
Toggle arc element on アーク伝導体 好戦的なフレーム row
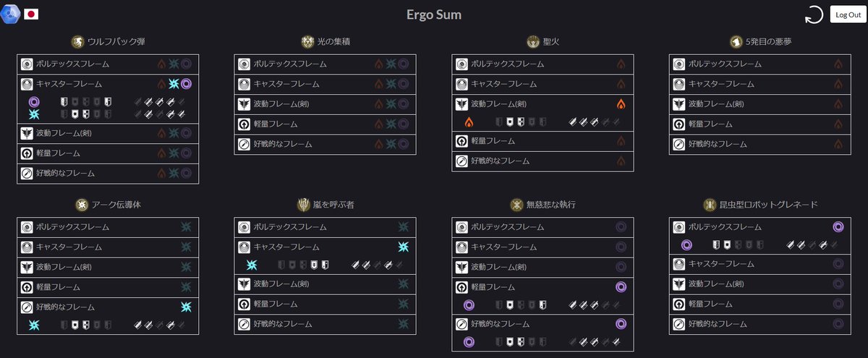click(x=187, y=307)
